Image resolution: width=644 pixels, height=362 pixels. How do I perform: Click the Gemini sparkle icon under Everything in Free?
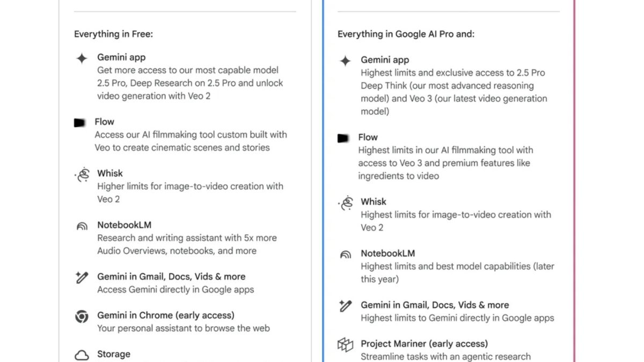tap(82, 58)
